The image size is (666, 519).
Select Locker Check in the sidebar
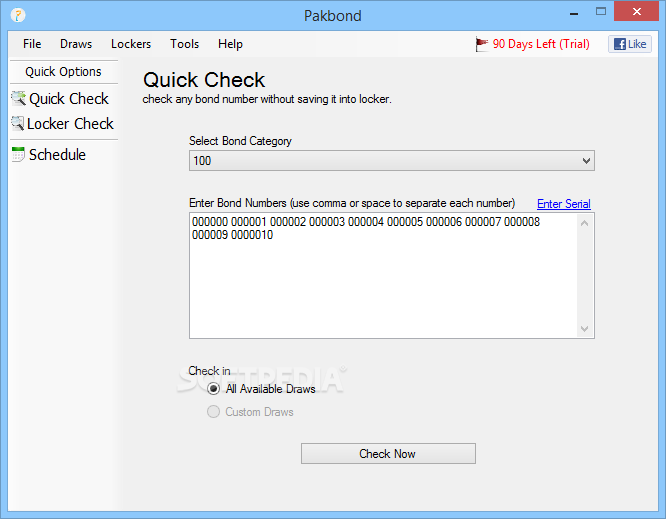[x=70, y=124]
